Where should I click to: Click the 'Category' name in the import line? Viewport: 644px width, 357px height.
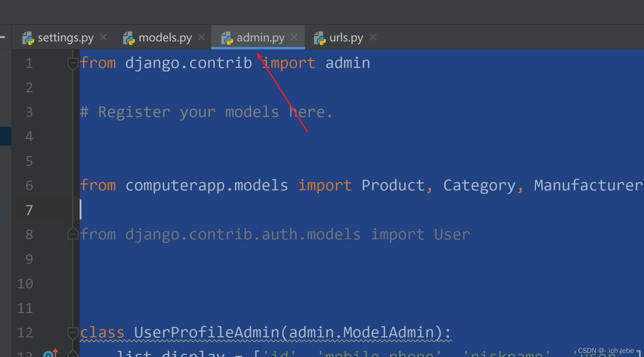479,186
